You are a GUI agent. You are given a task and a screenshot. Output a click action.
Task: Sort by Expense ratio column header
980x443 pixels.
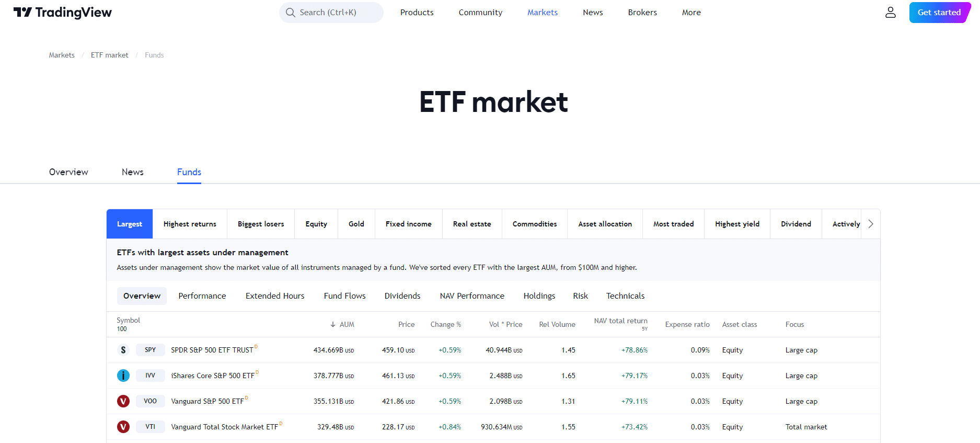pos(687,324)
